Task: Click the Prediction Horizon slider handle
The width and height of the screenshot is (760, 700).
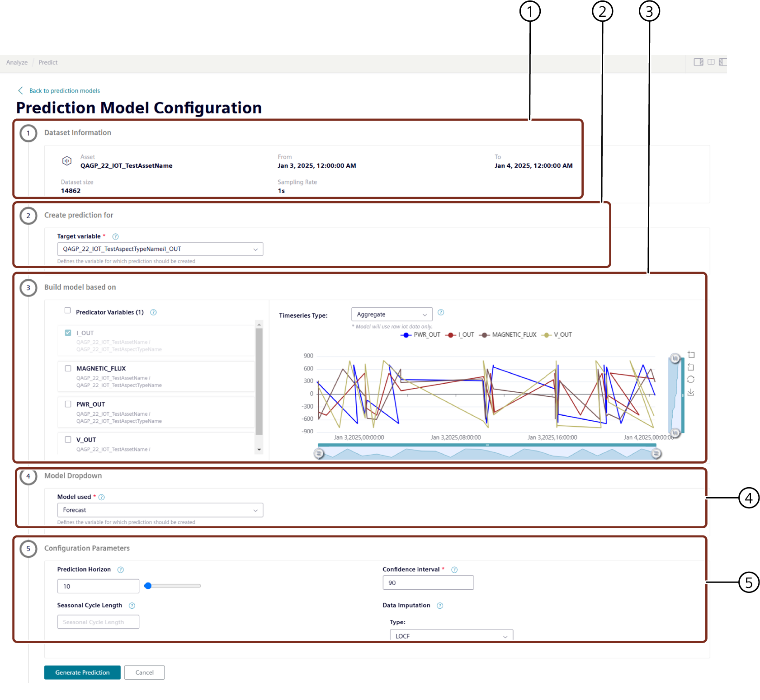Action: click(148, 586)
